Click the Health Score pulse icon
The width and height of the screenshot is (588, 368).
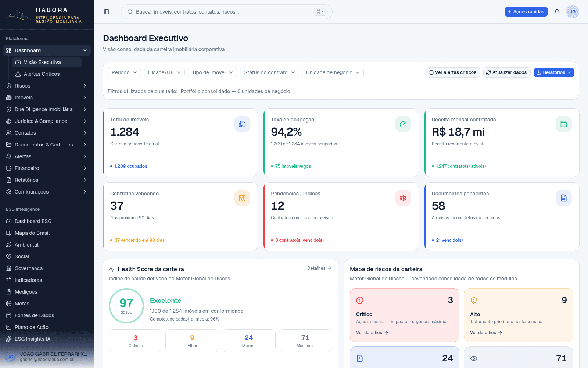click(112, 269)
